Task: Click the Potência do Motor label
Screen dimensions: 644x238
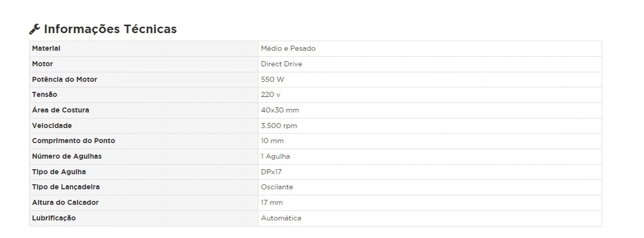Action: point(65,79)
